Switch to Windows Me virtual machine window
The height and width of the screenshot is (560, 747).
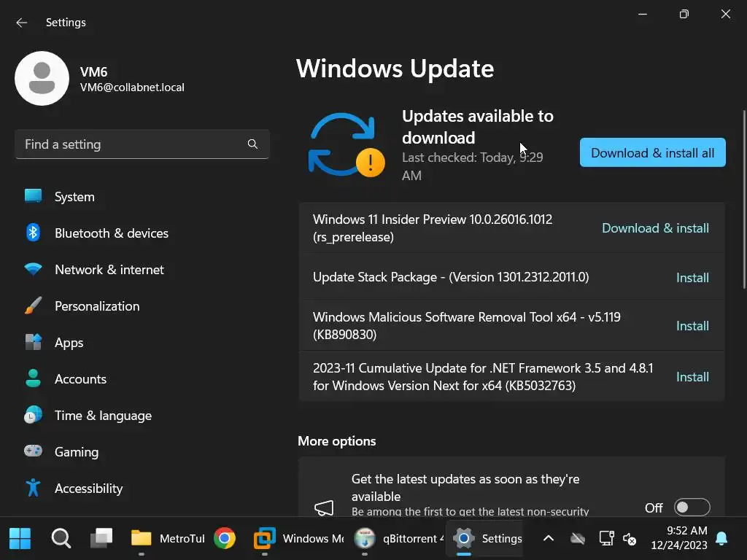click(298, 539)
